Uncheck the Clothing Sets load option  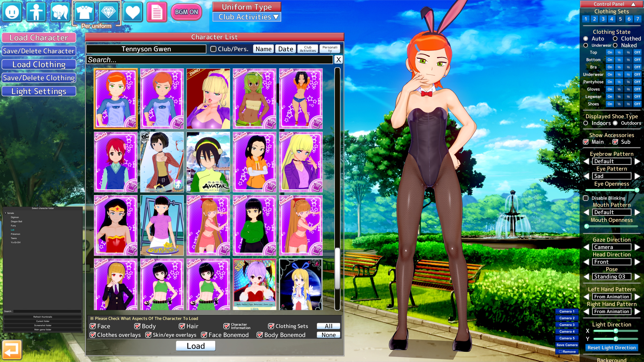coord(271,326)
